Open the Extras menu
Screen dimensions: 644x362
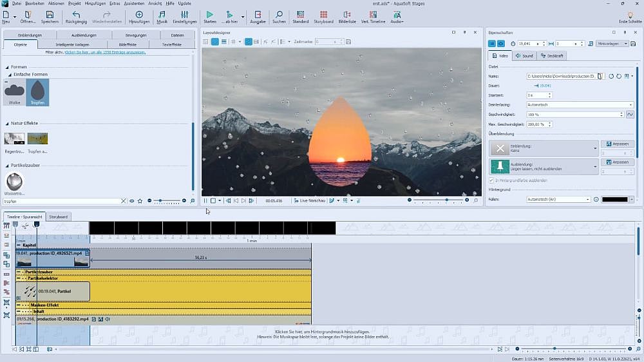[115, 3]
